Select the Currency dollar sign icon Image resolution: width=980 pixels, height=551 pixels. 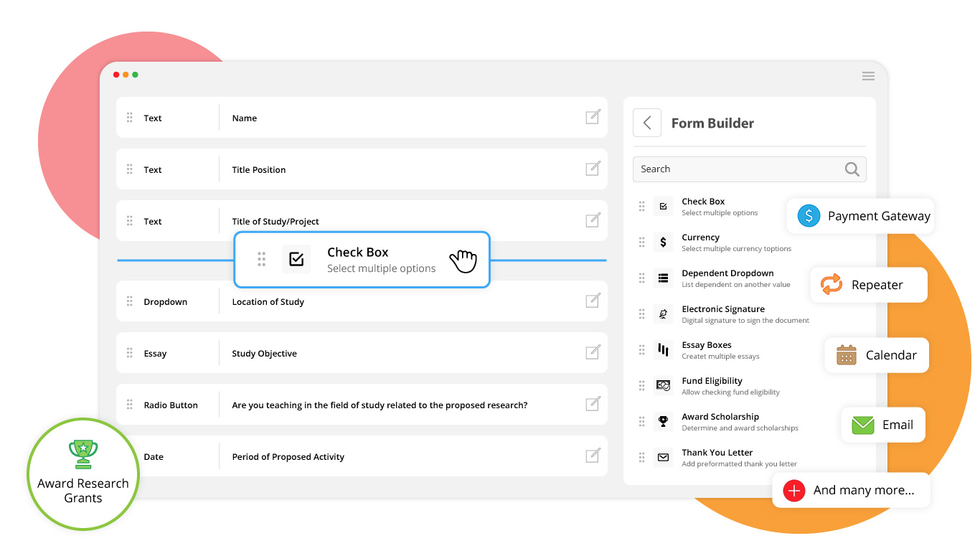coord(663,242)
